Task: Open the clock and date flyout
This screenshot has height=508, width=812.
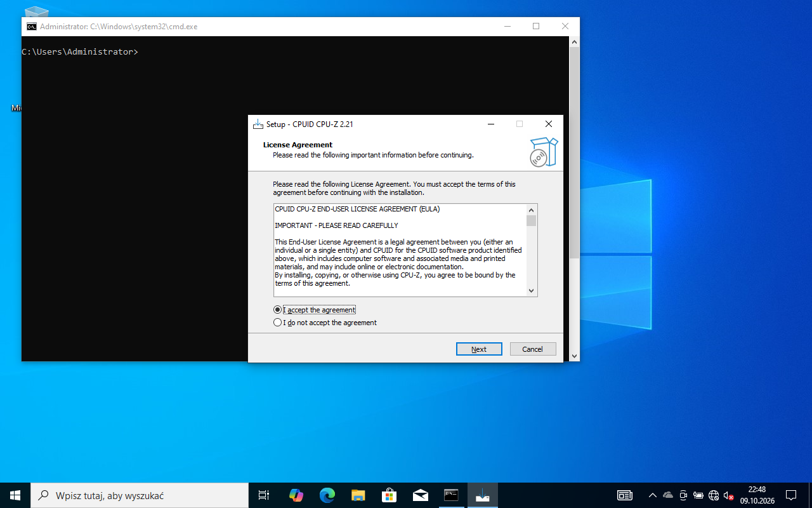Action: click(x=757, y=495)
